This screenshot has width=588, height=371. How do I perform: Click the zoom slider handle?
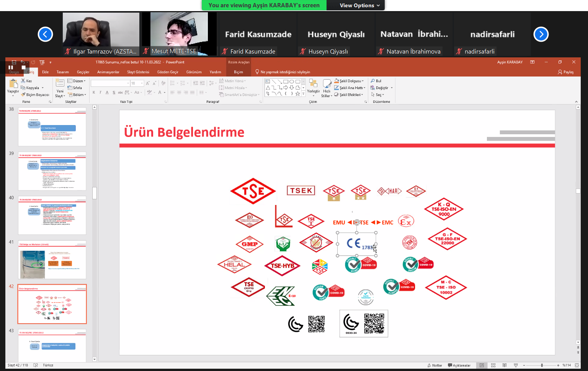point(542,365)
